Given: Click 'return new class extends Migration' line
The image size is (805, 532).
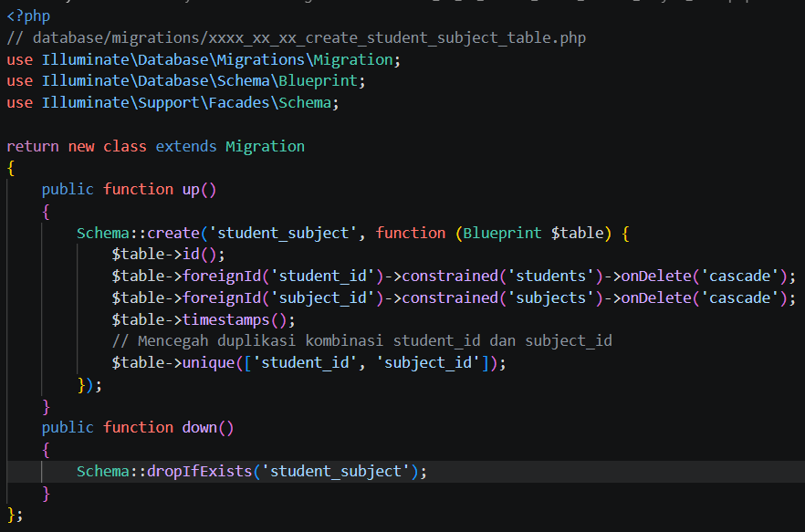Looking at the screenshot, I should click(155, 146).
